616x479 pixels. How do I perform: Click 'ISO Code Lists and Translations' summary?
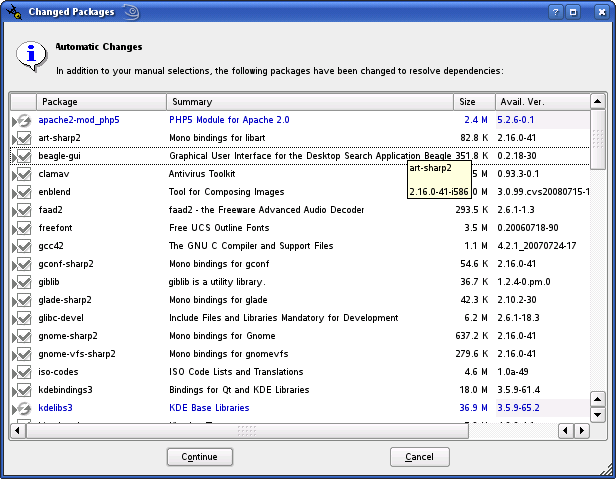click(x=236, y=372)
